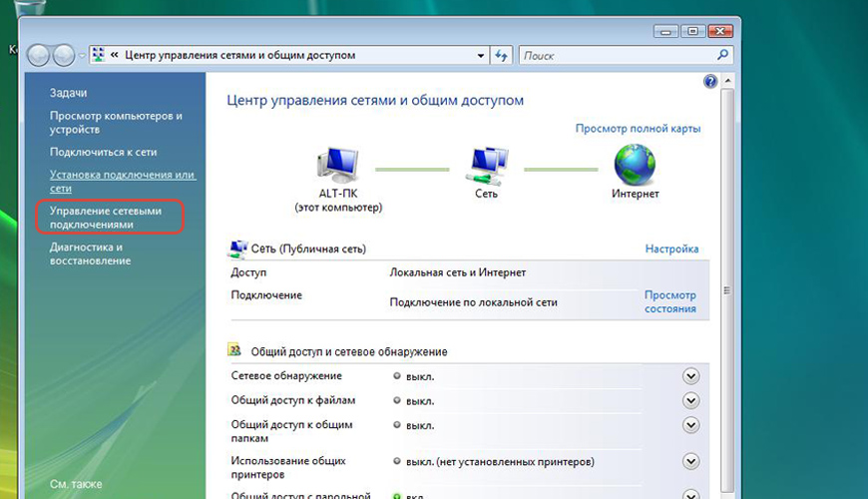The height and width of the screenshot is (499, 868).
Task: Click the Сеть network icon in the map
Action: tap(487, 166)
